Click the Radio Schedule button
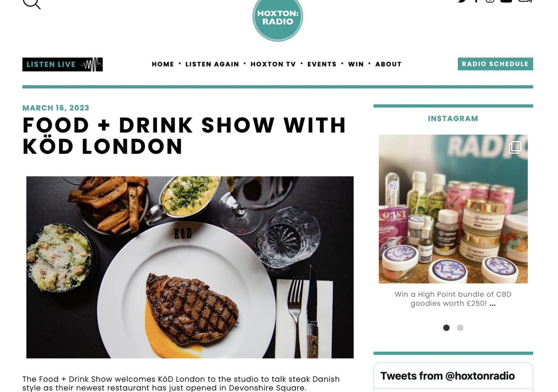Viewport: 558px width, 392px height. [495, 64]
